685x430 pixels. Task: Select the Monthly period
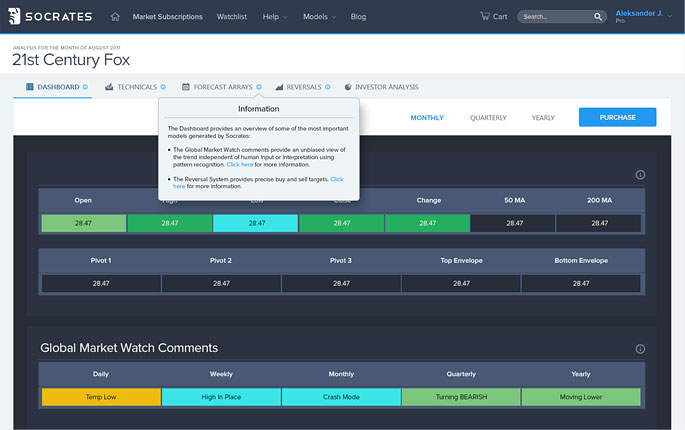click(x=427, y=118)
